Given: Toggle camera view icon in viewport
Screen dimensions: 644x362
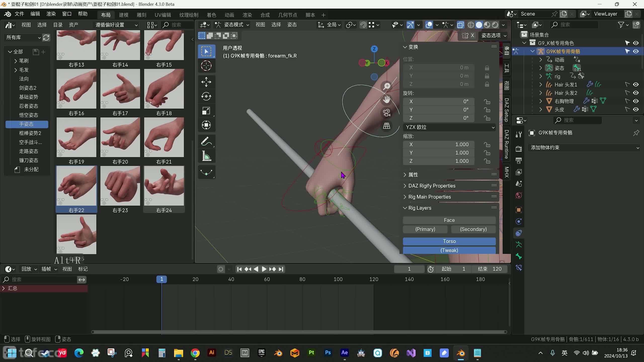Looking at the screenshot, I should (387, 113).
